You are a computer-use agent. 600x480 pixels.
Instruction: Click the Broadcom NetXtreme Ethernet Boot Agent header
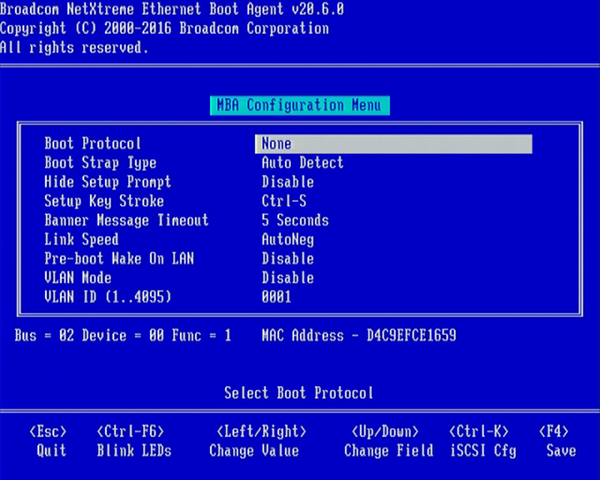click(172, 9)
